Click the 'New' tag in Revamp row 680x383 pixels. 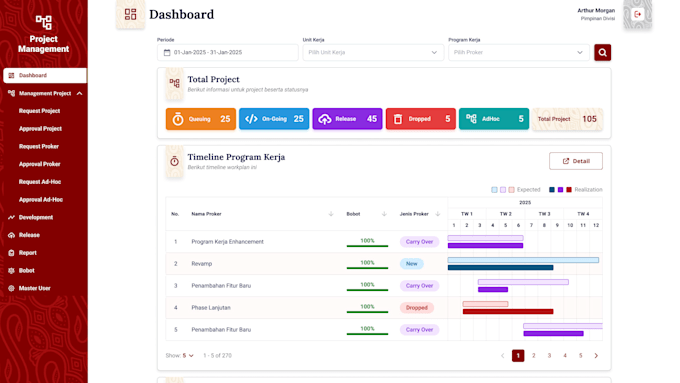click(412, 264)
